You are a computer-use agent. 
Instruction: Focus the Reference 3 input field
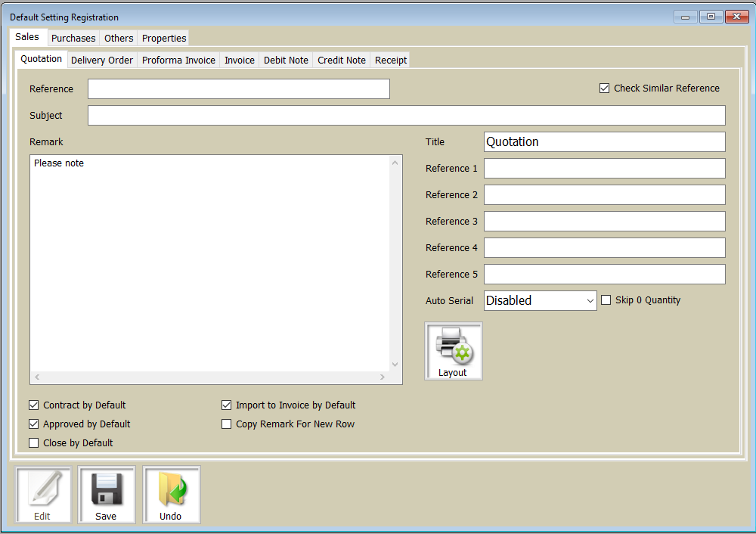(605, 221)
